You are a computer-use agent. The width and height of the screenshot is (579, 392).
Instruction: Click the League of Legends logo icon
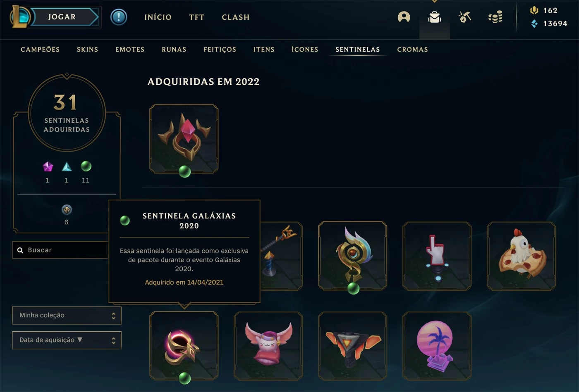pyautogui.click(x=20, y=17)
